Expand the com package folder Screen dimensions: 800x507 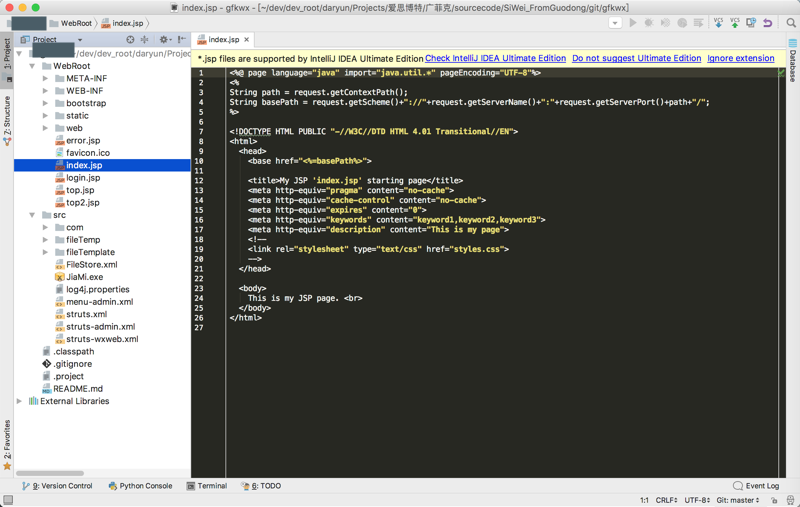pos(45,227)
